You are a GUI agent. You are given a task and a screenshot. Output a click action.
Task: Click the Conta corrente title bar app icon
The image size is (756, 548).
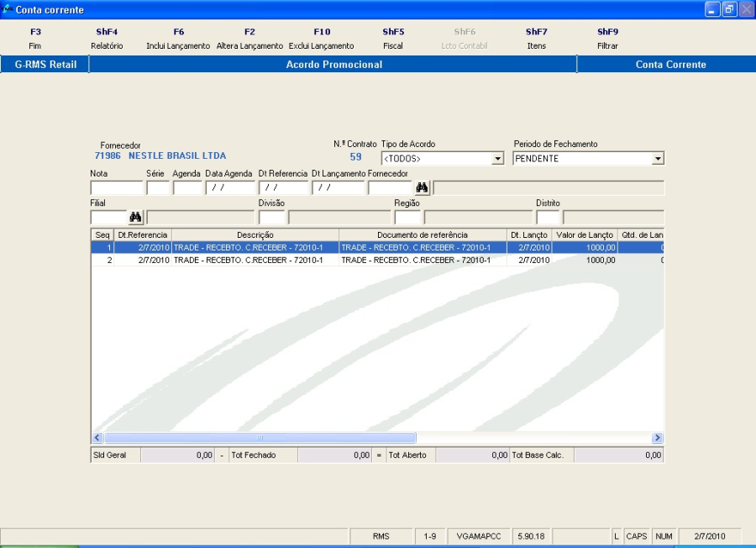[8, 9]
